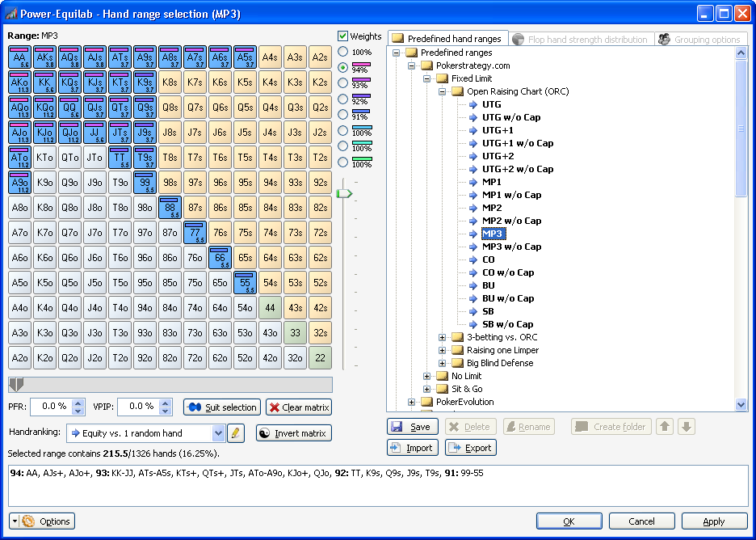This screenshot has height=540, width=756.
Task: Click the blue arrow icon beside MP2
Action: click(473, 208)
